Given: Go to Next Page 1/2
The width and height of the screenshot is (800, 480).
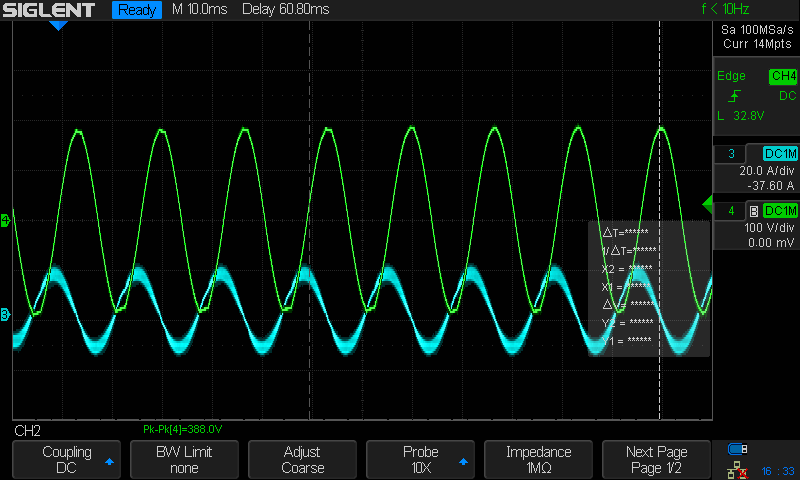Looking at the screenshot, I should point(657,460).
